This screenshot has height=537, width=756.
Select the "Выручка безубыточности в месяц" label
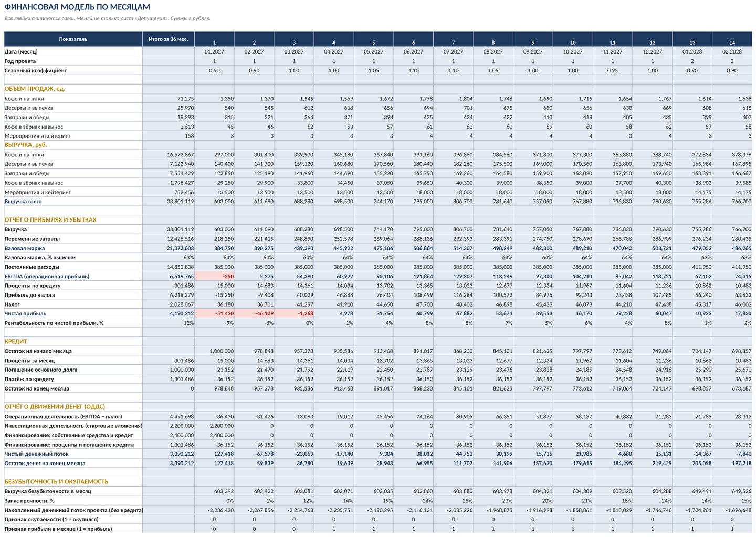[x=48, y=492]
